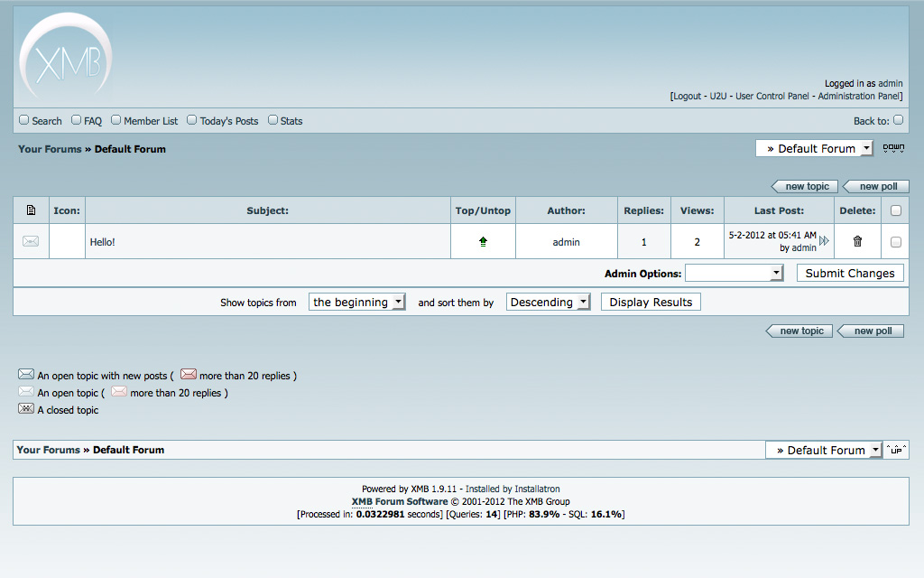Expand the 'the beginning' time range dropdown
Image resolution: width=924 pixels, height=578 pixels.
[357, 303]
